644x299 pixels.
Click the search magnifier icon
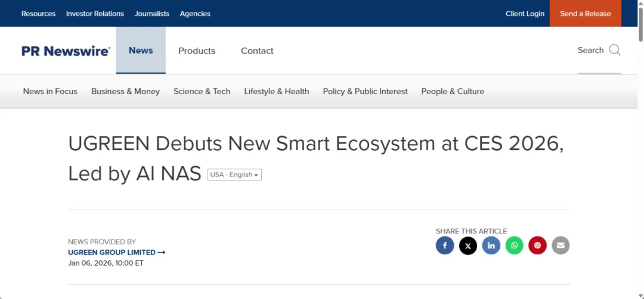615,50
